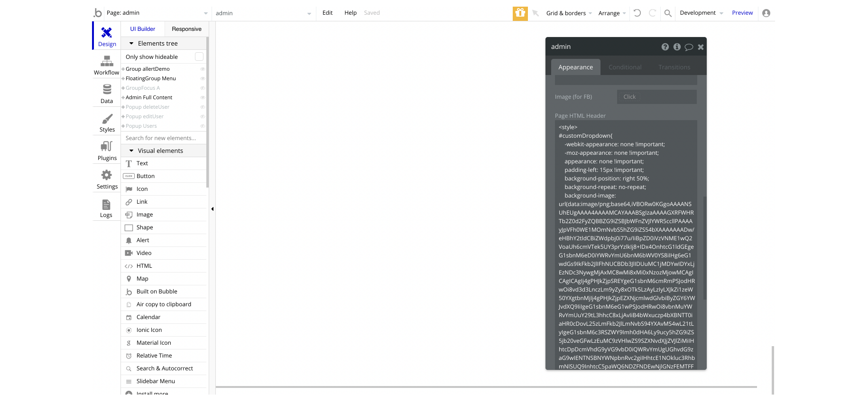Open the Grid & borders dropdown
Screen dimensions: 868x396
569,13
